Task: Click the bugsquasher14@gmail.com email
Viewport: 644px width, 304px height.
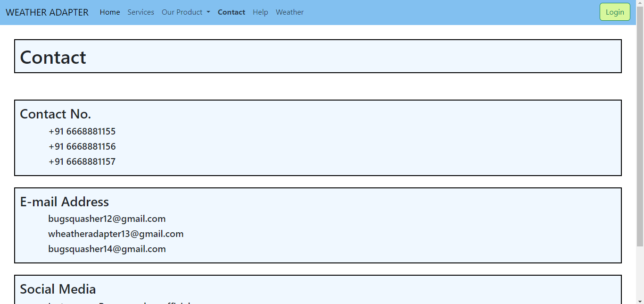Action: [x=107, y=249]
